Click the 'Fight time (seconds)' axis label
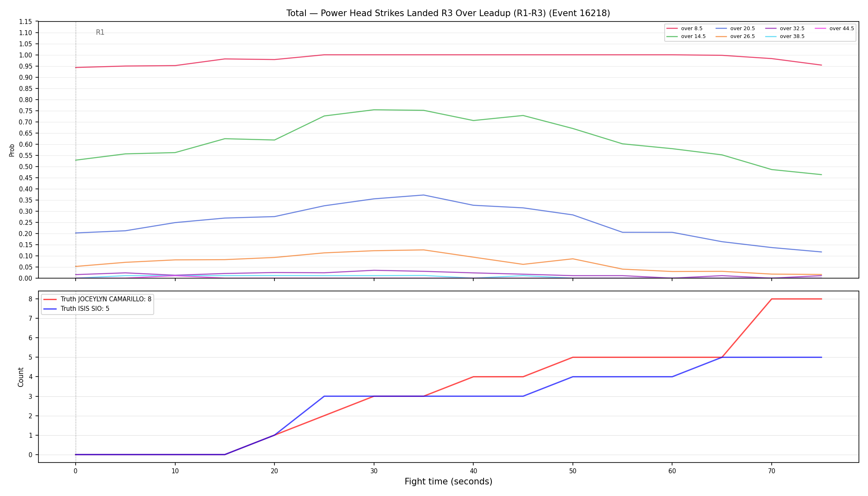868x496 pixels. point(448,482)
